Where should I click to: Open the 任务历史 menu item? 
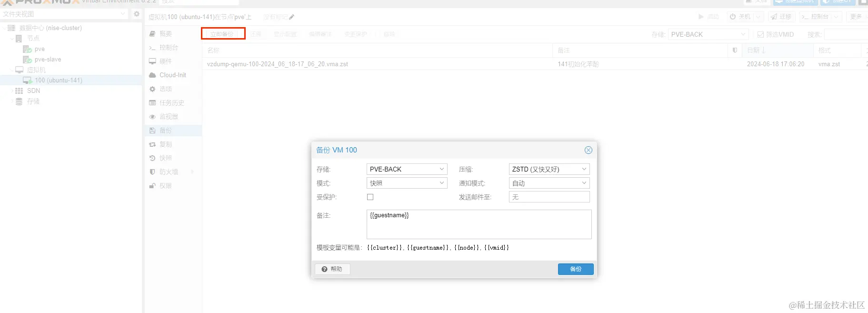click(173, 103)
